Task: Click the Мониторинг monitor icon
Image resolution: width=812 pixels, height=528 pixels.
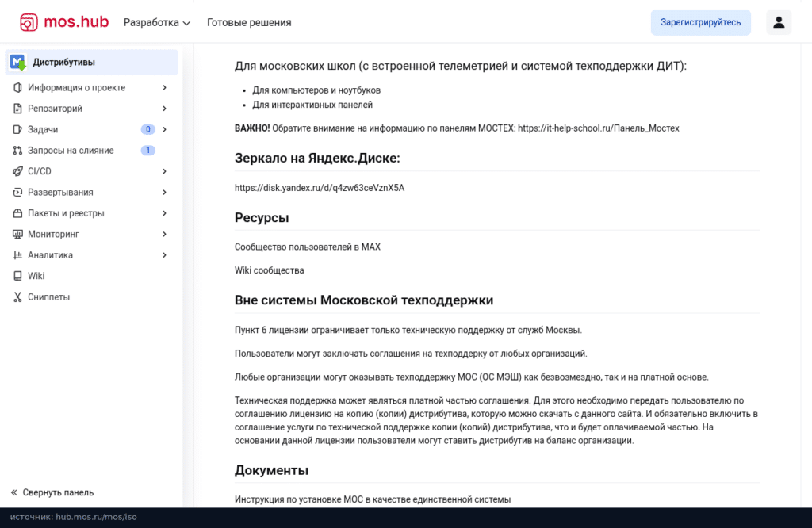Action: [17, 234]
